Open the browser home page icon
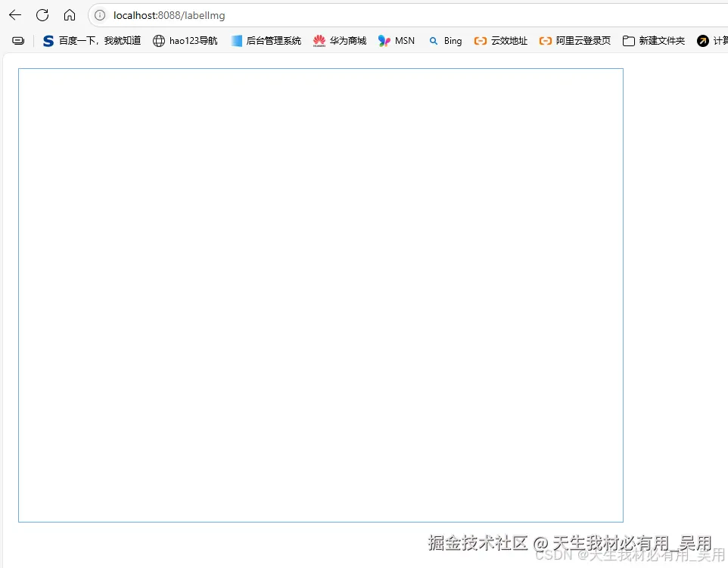Viewport: 728px width, 568px height. pyautogui.click(x=69, y=14)
